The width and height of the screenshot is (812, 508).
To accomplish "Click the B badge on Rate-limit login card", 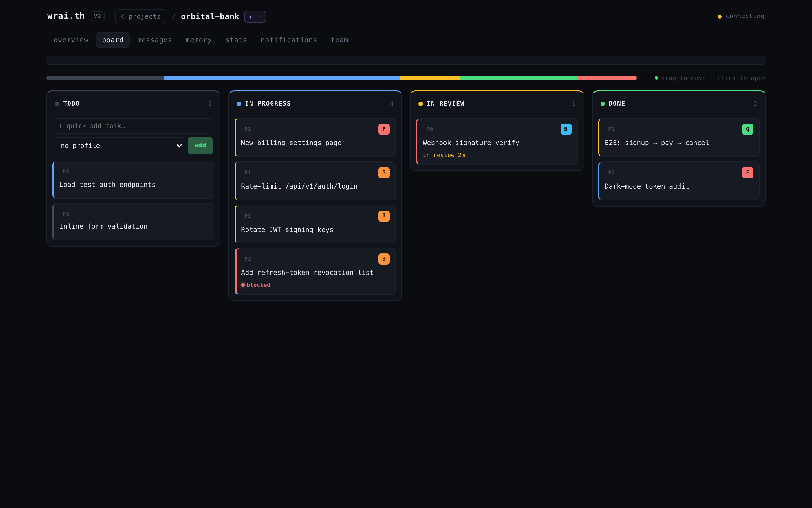I will click(x=384, y=173).
